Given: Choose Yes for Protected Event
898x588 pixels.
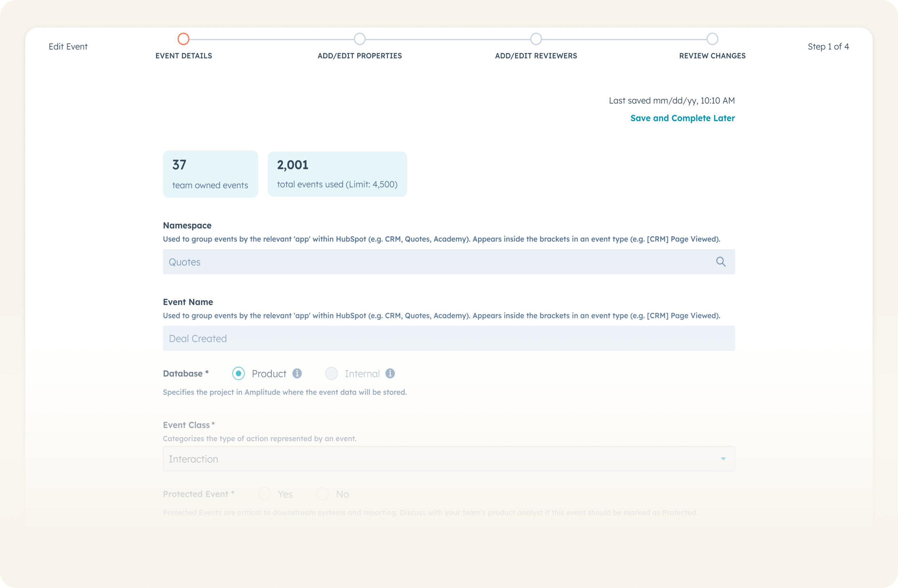Looking at the screenshot, I should tap(265, 494).
